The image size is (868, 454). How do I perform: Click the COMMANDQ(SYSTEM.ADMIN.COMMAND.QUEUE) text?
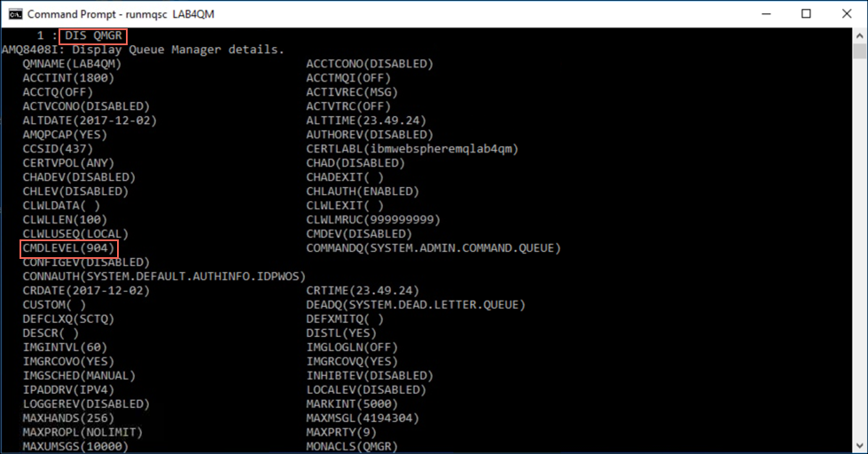point(434,248)
